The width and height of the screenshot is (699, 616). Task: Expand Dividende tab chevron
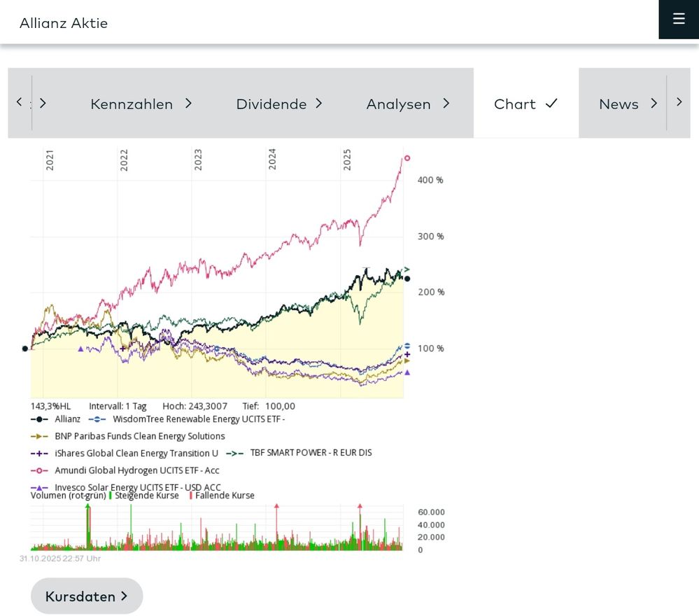coord(318,104)
